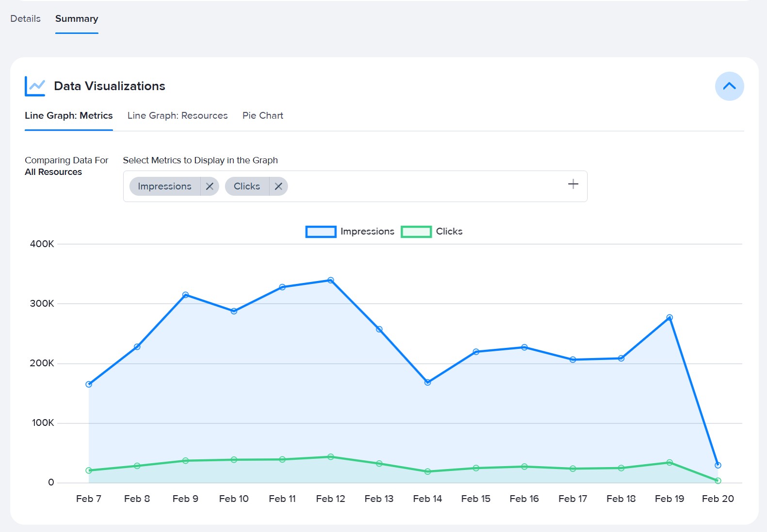The width and height of the screenshot is (767, 532).
Task: Select the Summary tab
Action: coord(77,18)
